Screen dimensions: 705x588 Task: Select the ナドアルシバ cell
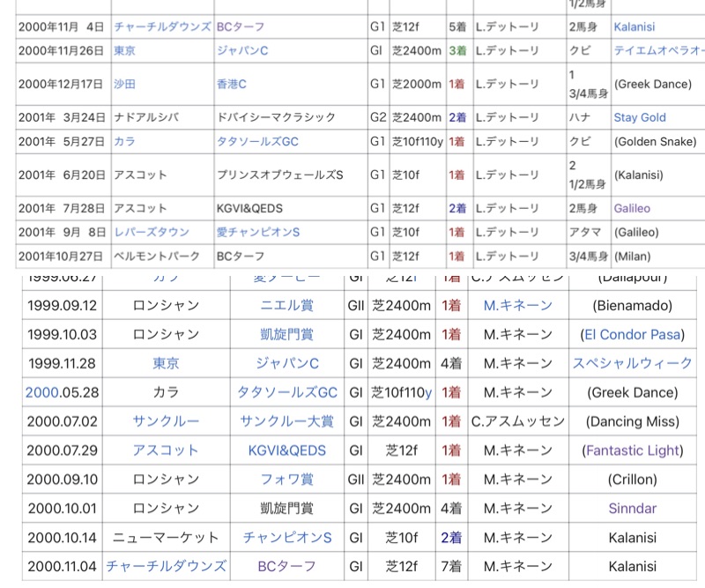click(x=163, y=117)
